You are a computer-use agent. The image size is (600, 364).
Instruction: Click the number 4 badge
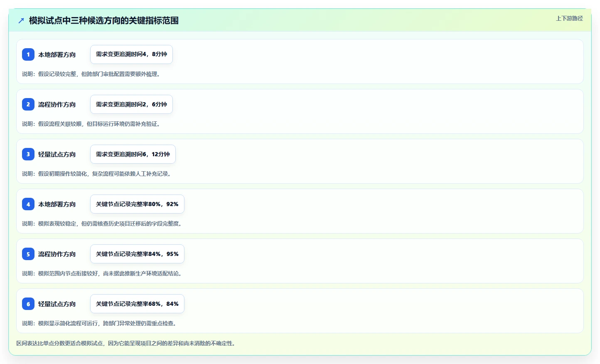(28, 204)
